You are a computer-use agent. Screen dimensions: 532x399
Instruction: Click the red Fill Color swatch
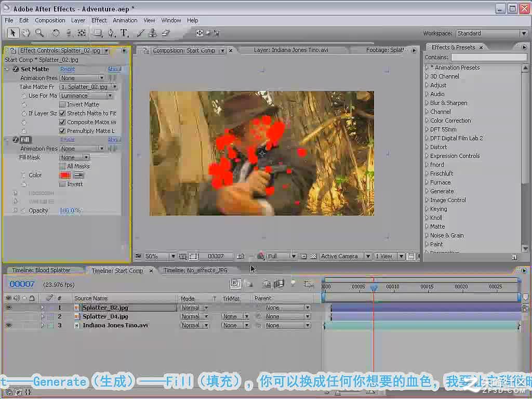[65, 175]
